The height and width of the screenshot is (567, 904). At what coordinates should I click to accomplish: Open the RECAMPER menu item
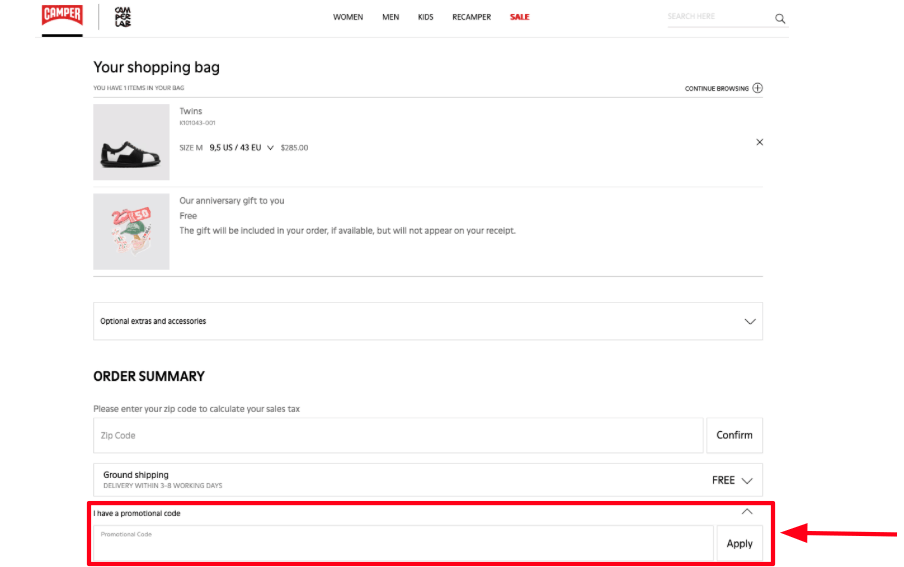coord(471,17)
